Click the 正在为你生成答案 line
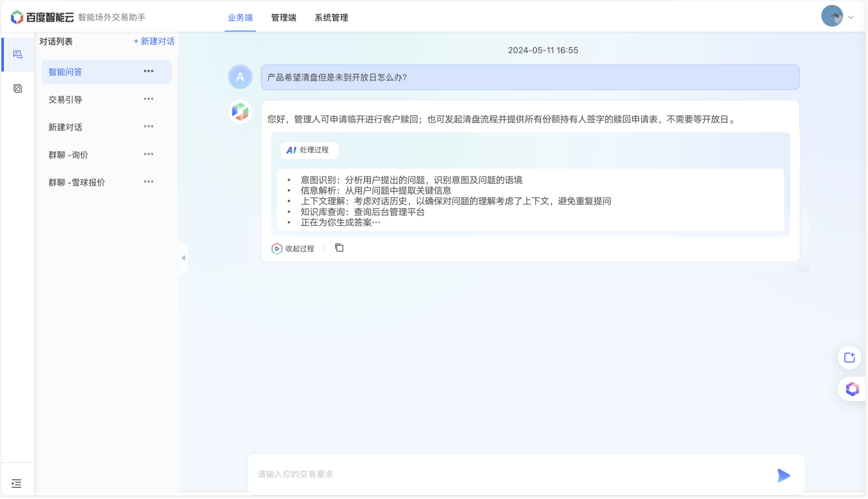 (340, 222)
